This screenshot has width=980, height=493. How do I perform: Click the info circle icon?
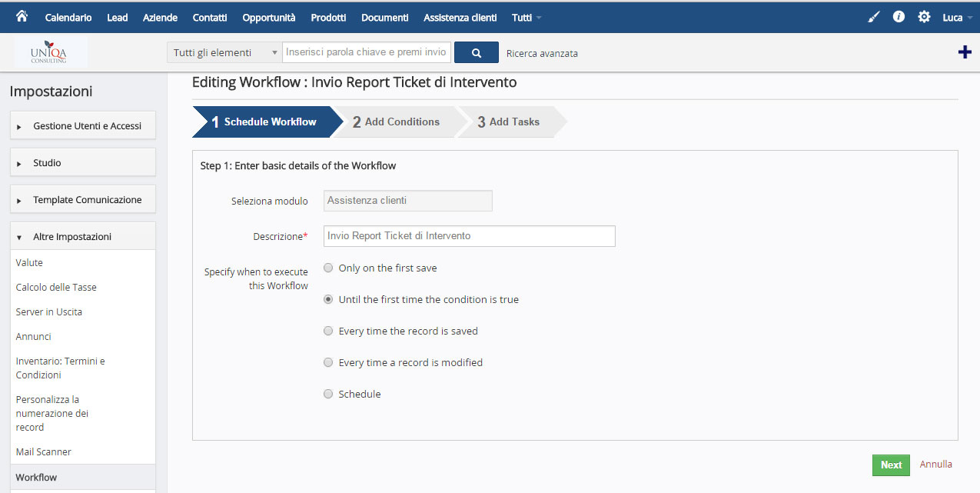899,16
